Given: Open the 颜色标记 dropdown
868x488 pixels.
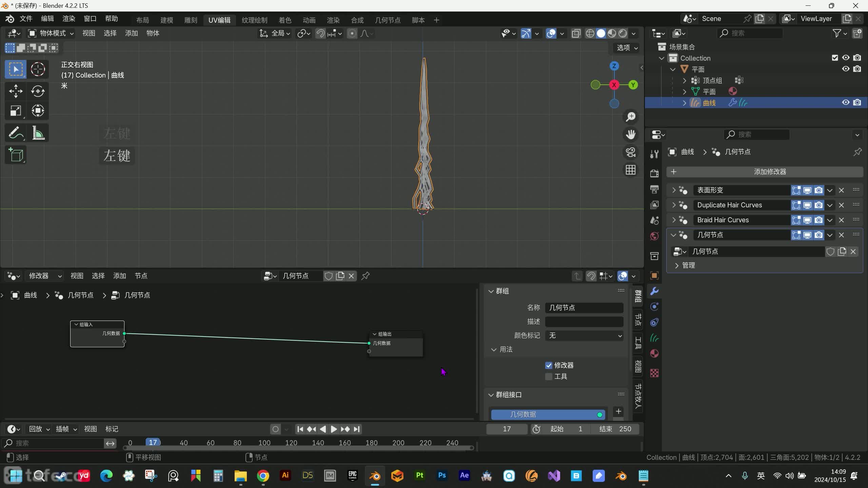Looking at the screenshot, I should pyautogui.click(x=584, y=335).
